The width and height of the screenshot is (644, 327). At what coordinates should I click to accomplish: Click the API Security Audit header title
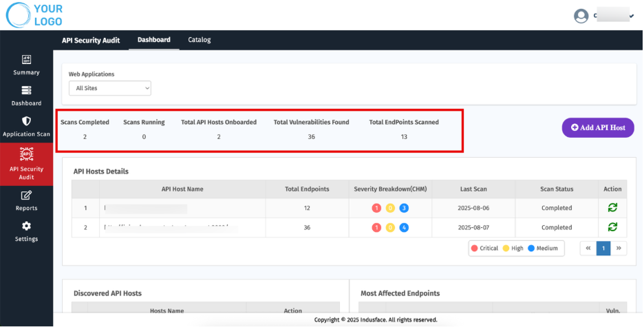91,40
